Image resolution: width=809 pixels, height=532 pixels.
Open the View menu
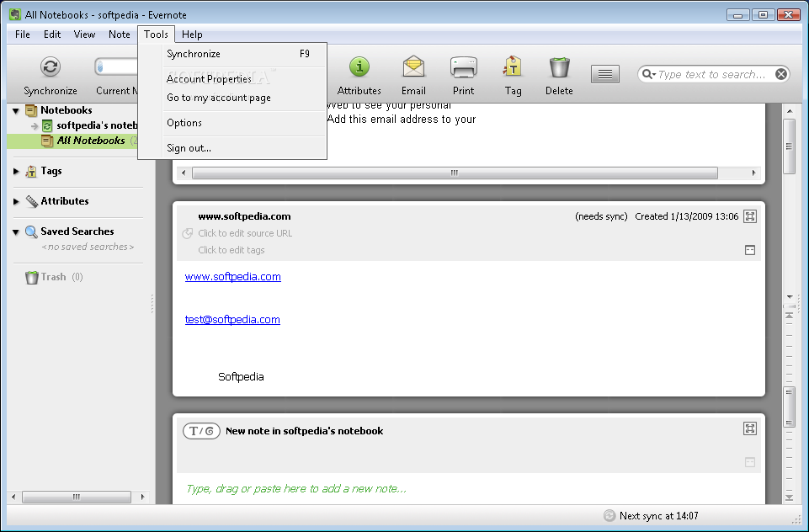click(x=84, y=35)
